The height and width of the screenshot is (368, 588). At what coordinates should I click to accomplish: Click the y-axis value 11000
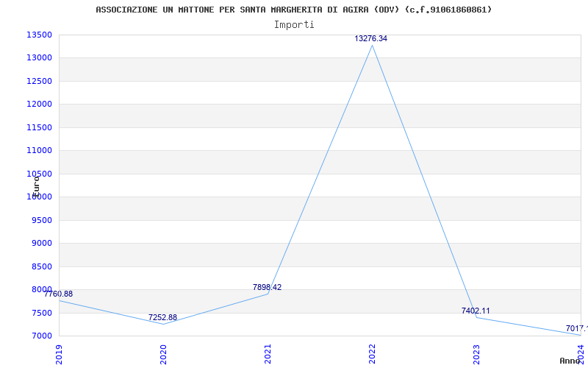click(39, 151)
